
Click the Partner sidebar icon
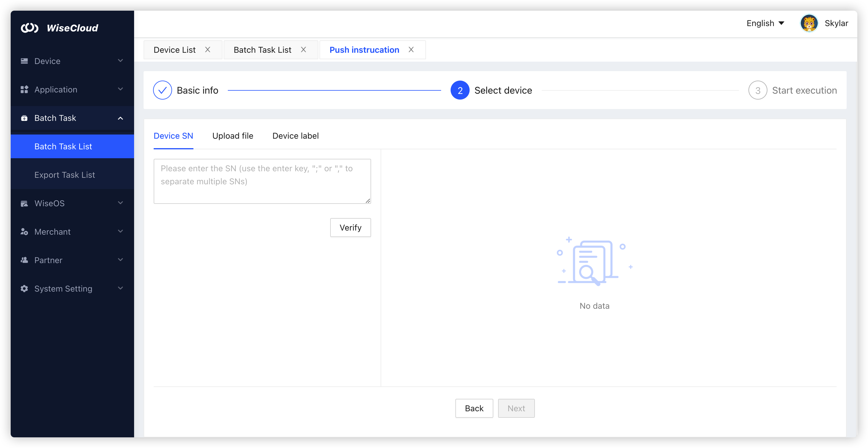coord(24,260)
